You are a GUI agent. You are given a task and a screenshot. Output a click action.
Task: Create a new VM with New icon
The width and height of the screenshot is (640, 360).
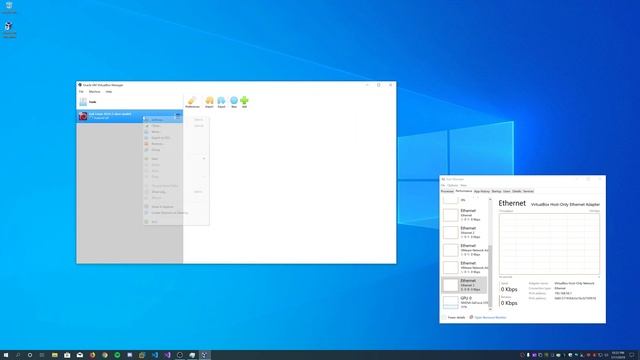point(234,102)
